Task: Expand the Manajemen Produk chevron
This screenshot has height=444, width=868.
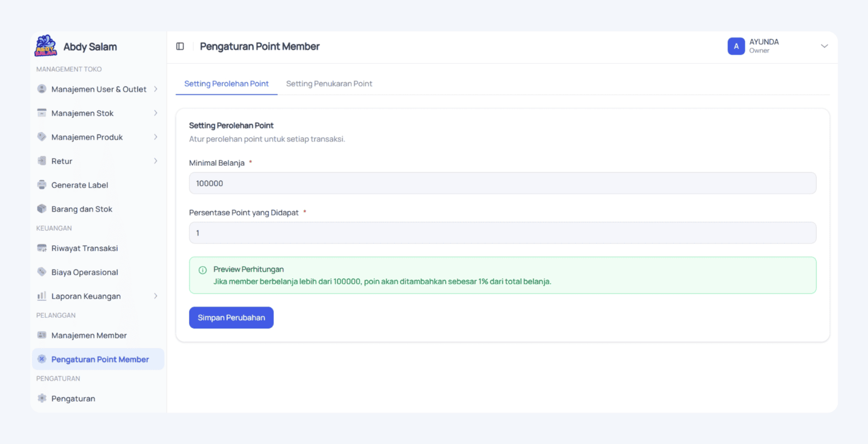Action: point(156,137)
